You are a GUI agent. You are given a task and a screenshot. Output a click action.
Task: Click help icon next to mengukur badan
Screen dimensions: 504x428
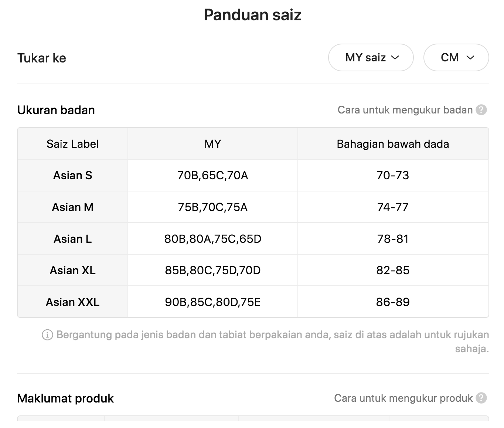point(481,110)
